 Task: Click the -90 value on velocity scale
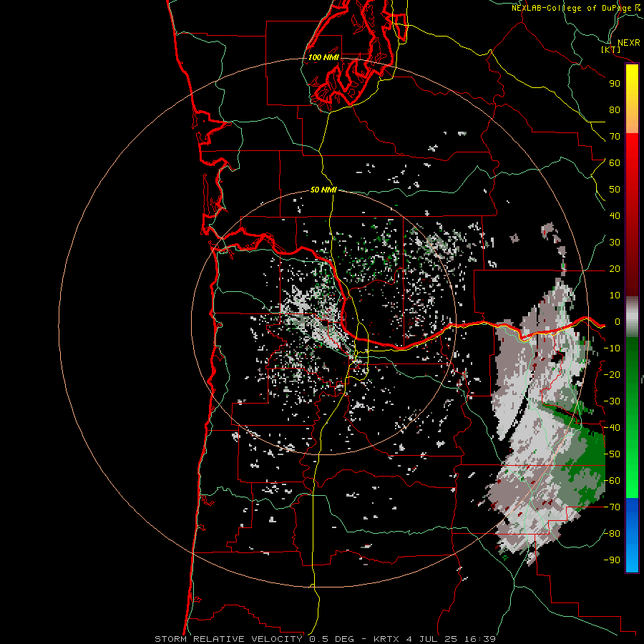pyautogui.click(x=612, y=560)
